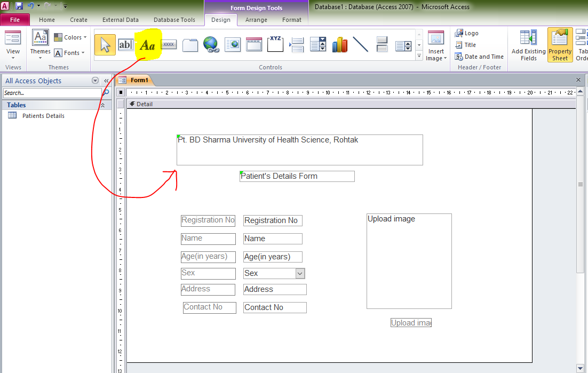This screenshot has height=373, width=588.
Task: Select the Combo Box control
Action: tap(318, 45)
